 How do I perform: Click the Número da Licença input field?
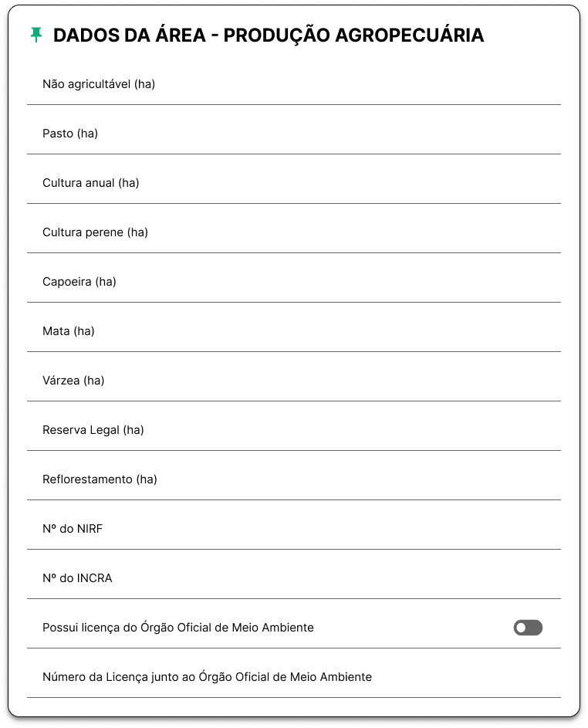coord(294,677)
